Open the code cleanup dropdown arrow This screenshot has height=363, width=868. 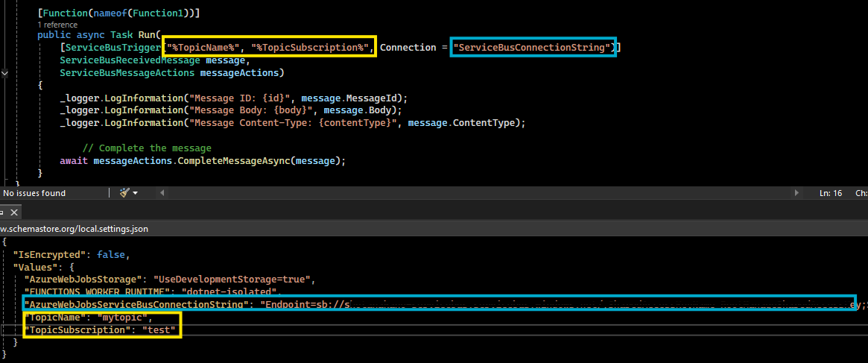(136, 193)
